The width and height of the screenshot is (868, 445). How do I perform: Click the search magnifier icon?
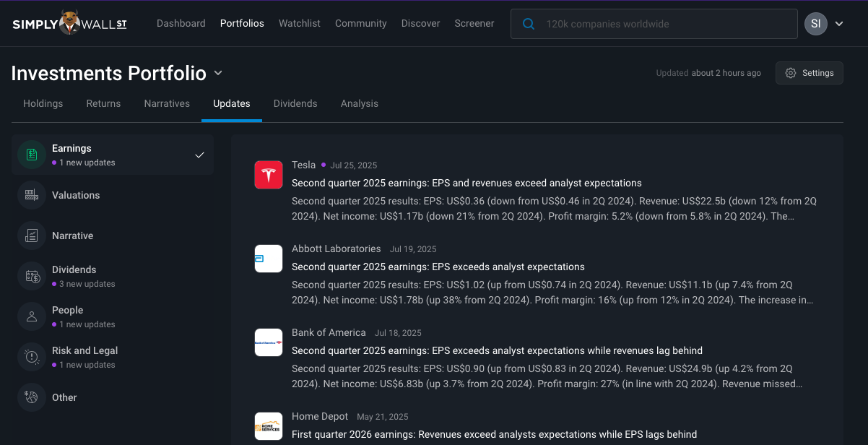pos(529,24)
